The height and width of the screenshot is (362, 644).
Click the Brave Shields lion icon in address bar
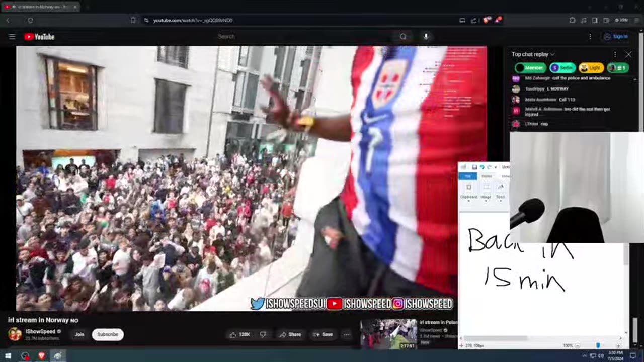point(487,20)
